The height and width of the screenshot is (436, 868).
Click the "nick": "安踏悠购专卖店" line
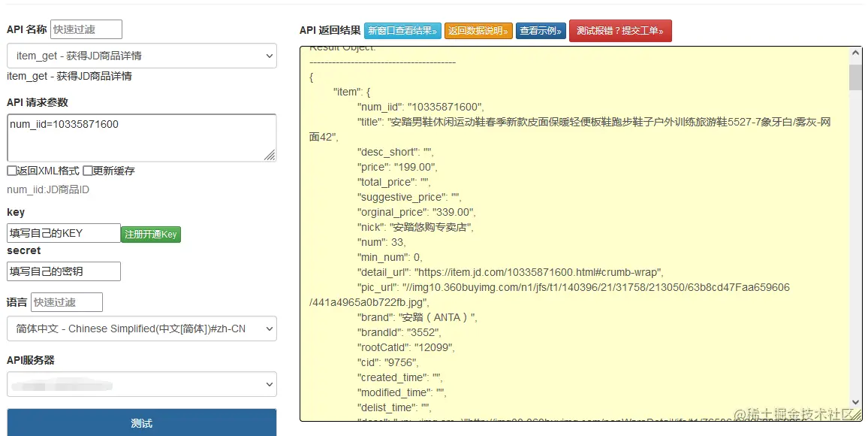(x=415, y=227)
